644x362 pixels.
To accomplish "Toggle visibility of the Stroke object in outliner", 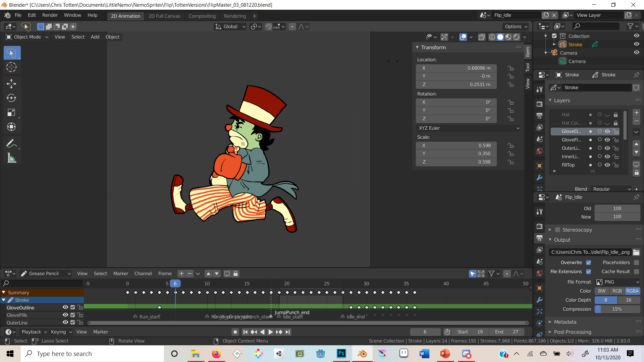I will click(x=637, y=44).
